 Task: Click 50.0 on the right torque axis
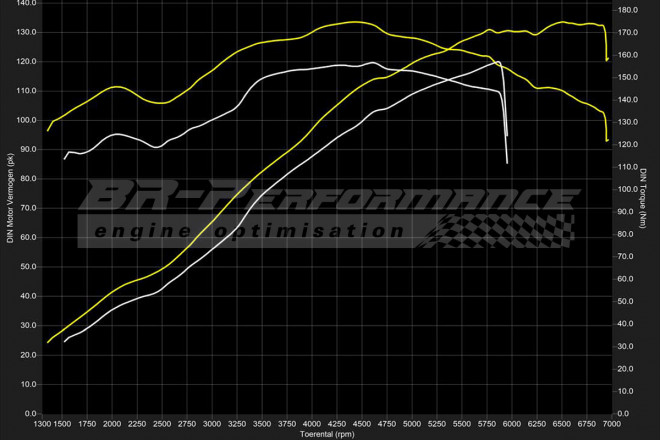(x=627, y=301)
